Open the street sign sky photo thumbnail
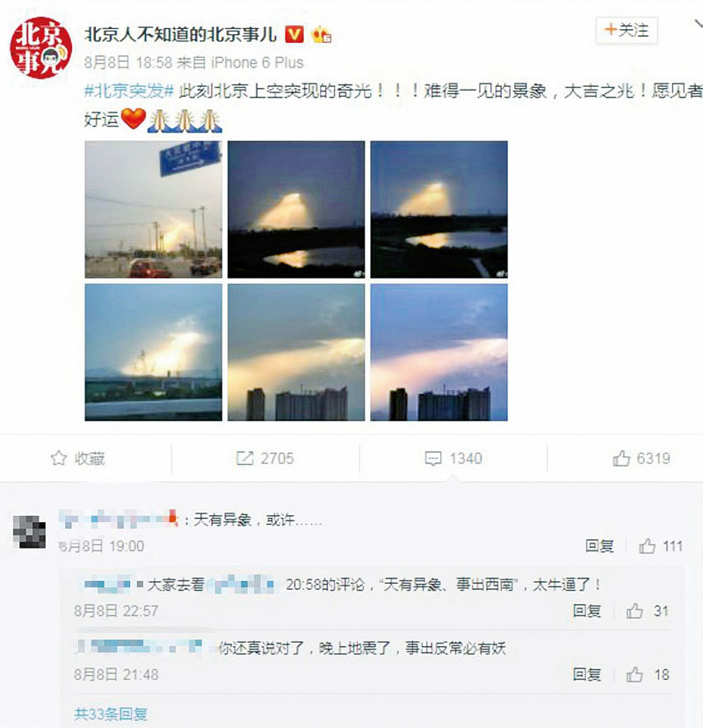The image size is (703, 728). click(154, 209)
